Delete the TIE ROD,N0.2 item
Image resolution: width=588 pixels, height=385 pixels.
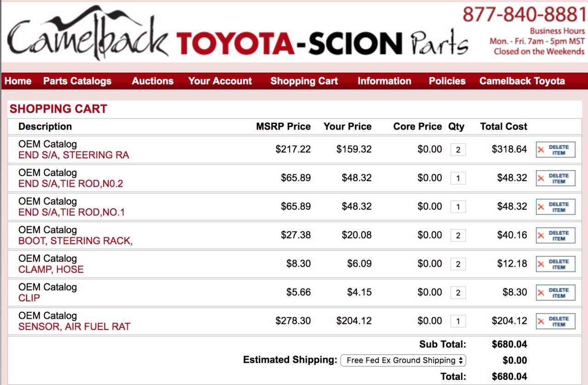pyautogui.click(x=555, y=178)
